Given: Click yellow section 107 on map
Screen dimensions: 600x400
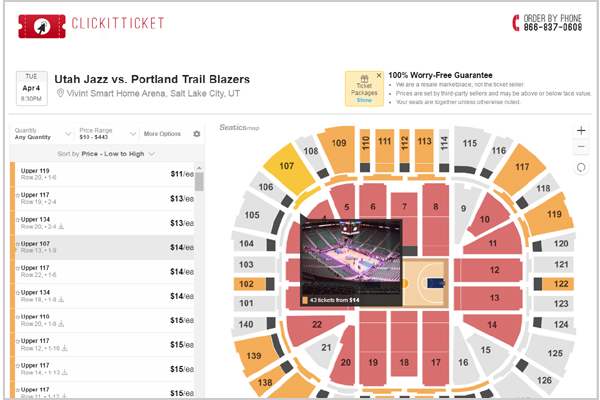Looking at the screenshot, I should [x=287, y=167].
